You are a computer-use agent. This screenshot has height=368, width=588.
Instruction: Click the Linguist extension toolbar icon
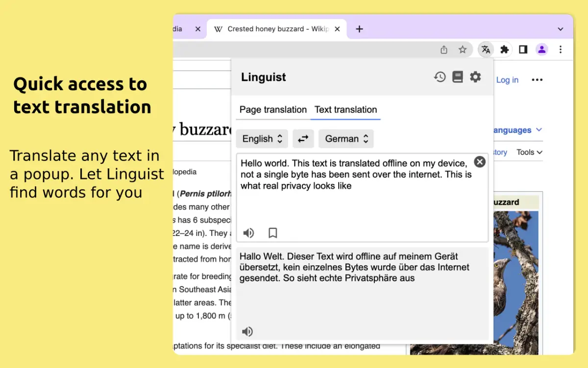tap(486, 49)
